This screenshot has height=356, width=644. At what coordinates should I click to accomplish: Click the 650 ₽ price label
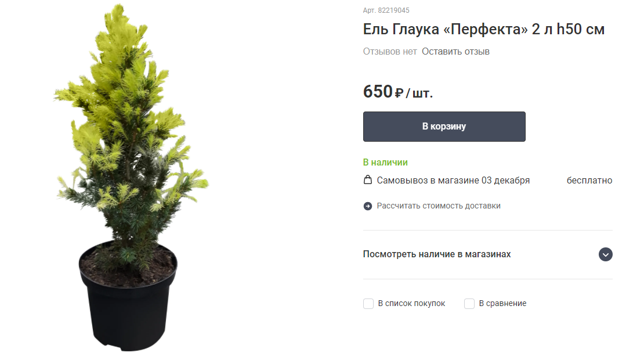coord(397,91)
